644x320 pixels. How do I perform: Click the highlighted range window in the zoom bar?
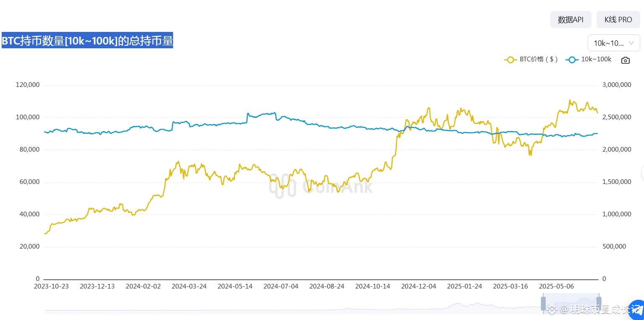point(571,304)
